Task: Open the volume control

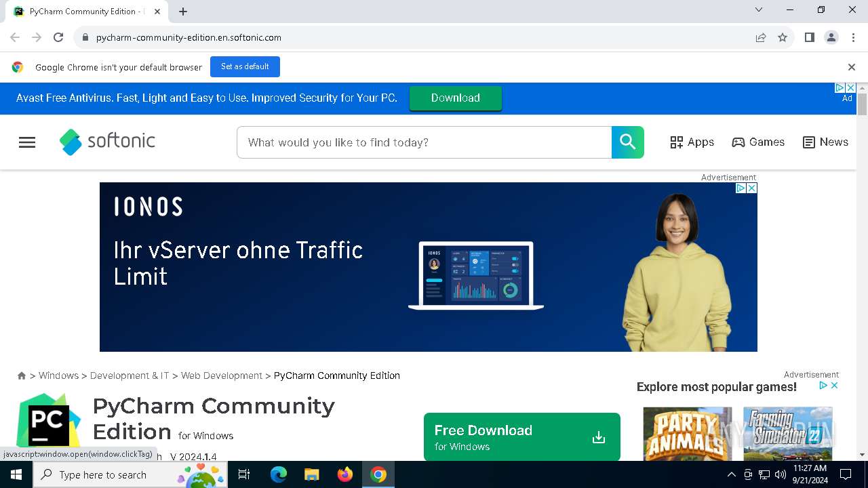Action: (x=781, y=474)
